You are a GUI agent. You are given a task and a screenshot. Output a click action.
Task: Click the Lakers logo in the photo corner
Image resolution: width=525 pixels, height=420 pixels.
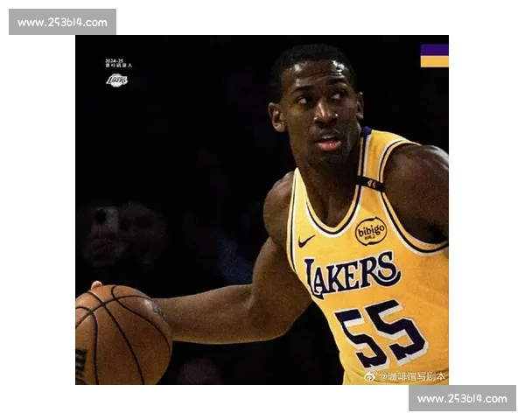click(x=116, y=80)
